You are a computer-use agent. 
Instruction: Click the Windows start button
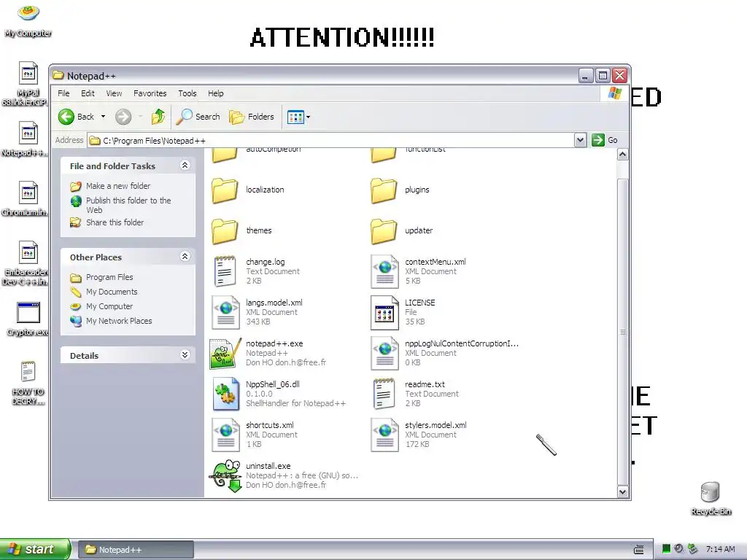pos(35,549)
